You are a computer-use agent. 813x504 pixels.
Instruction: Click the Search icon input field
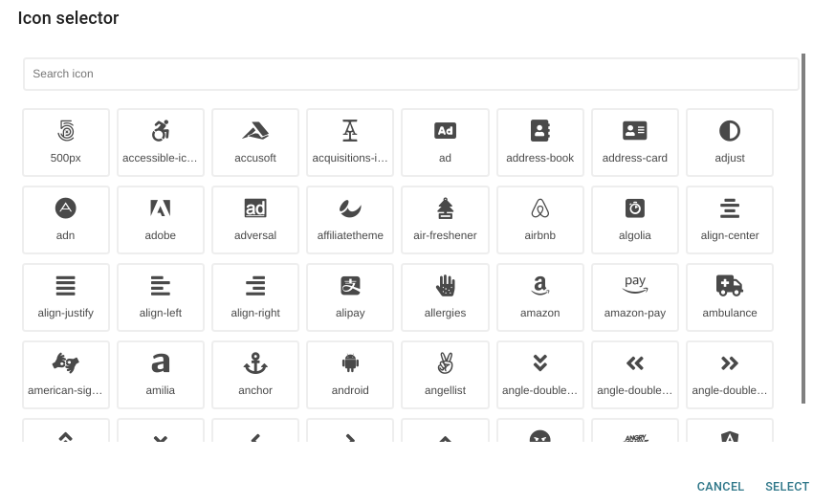pyautogui.click(x=410, y=75)
